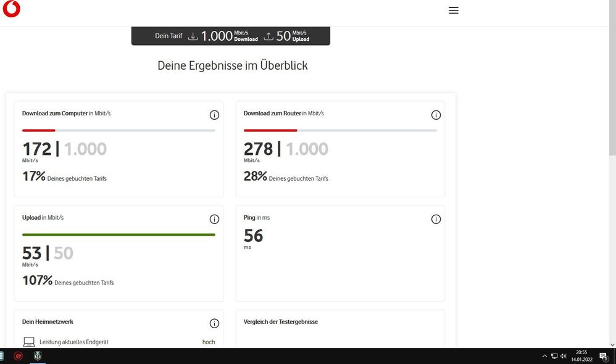The image size is (616, 364).
Task: Open the Windows notification center
Action: coord(604,357)
